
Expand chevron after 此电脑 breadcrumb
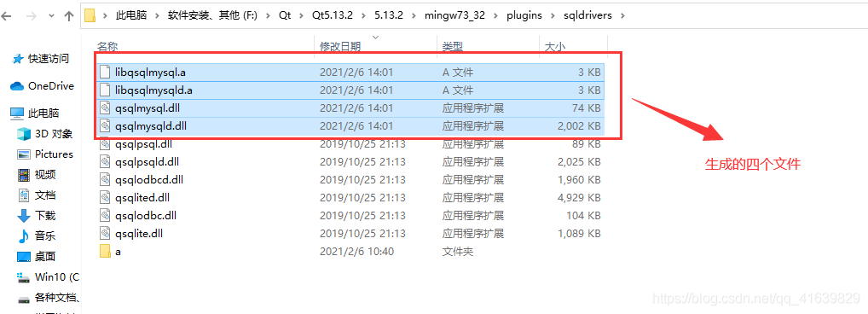click(x=158, y=15)
